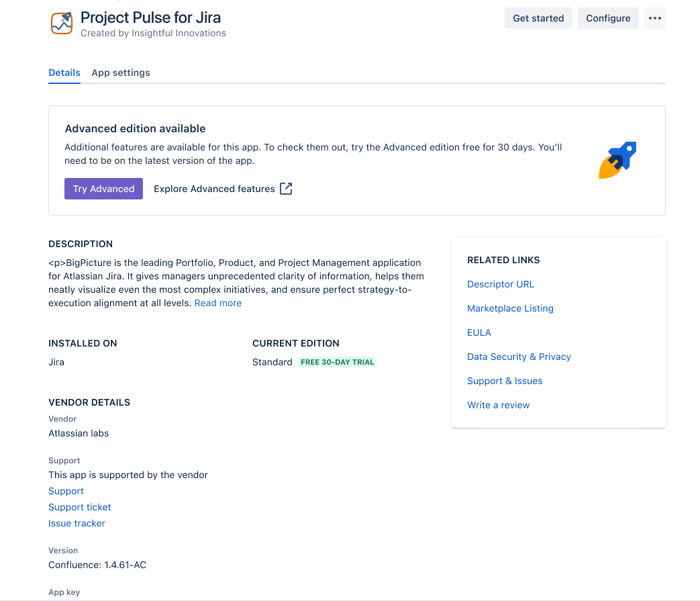Go to the Marketplace Listing link
Screen dimensions: 700x601
click(510, 308)
